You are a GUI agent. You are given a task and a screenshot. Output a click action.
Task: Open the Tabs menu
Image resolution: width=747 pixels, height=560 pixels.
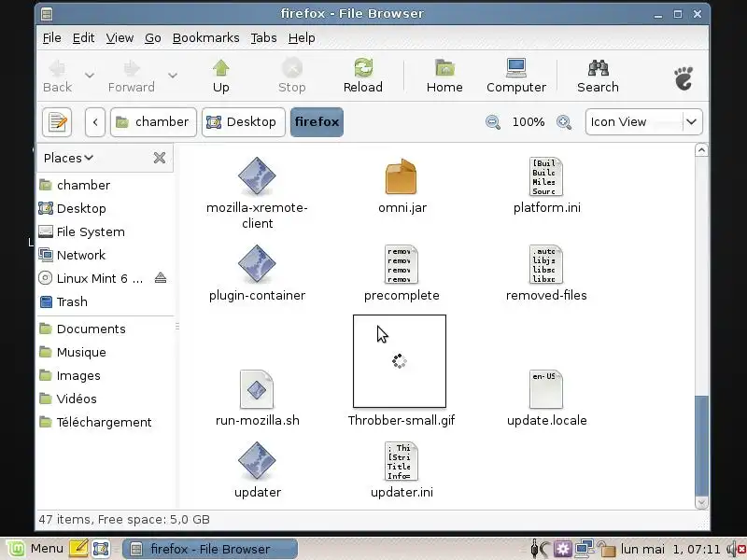click(264, 37)
